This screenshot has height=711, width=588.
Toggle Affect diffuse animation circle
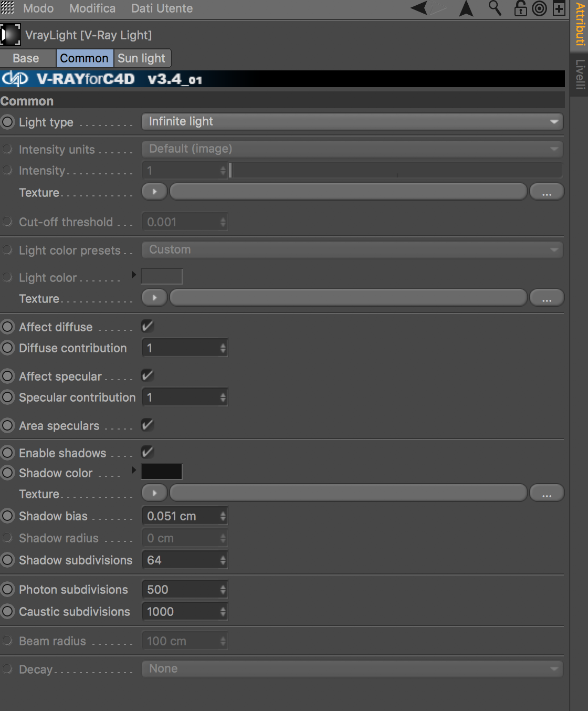click(x=7, y=327)
